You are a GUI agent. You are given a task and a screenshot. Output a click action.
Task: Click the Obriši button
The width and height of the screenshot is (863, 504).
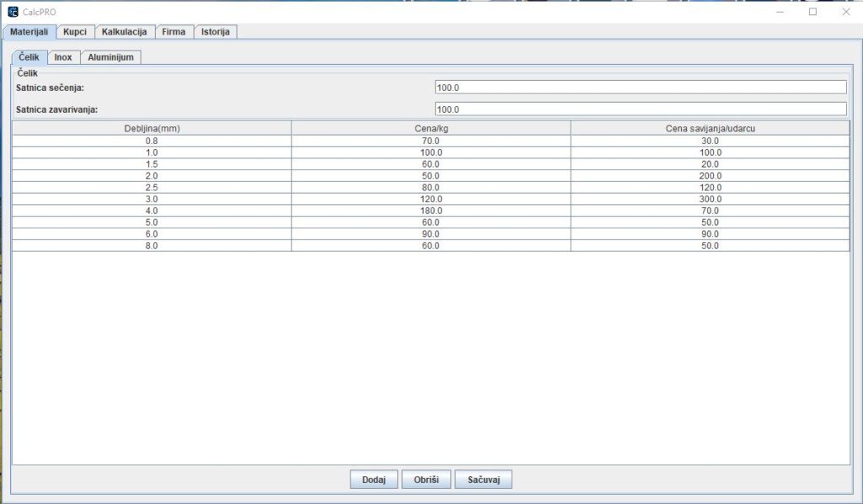(426, 480)
